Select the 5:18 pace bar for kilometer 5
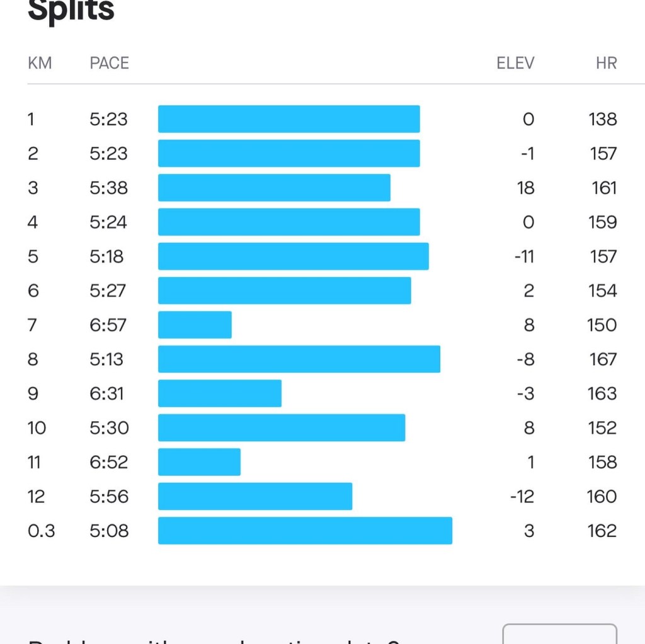 coord(293,256)
